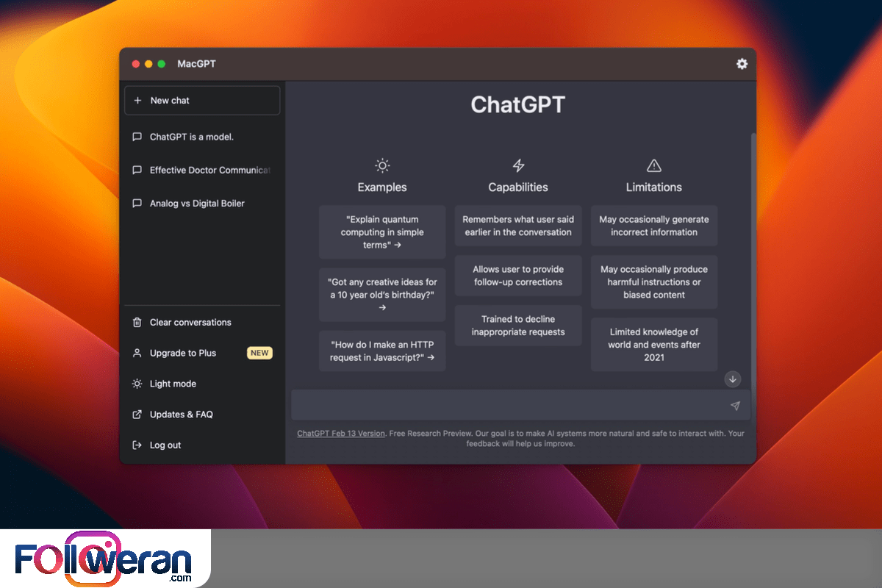882x588 pixels.
Task: Open the 'ChatGPT is a model.' conversation
Action: pyautogui.click(x=192, y=137)
